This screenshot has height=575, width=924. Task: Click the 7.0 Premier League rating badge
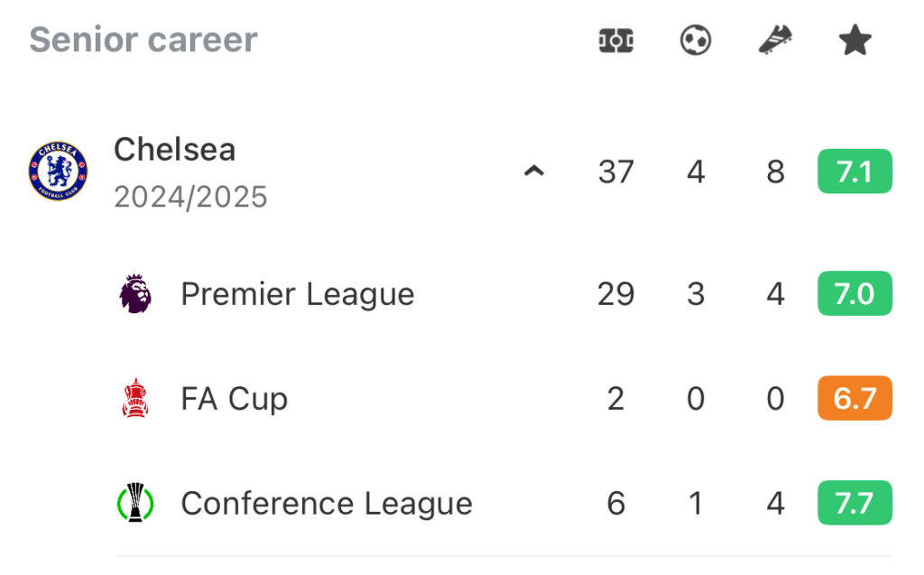(x=855, y=293)
